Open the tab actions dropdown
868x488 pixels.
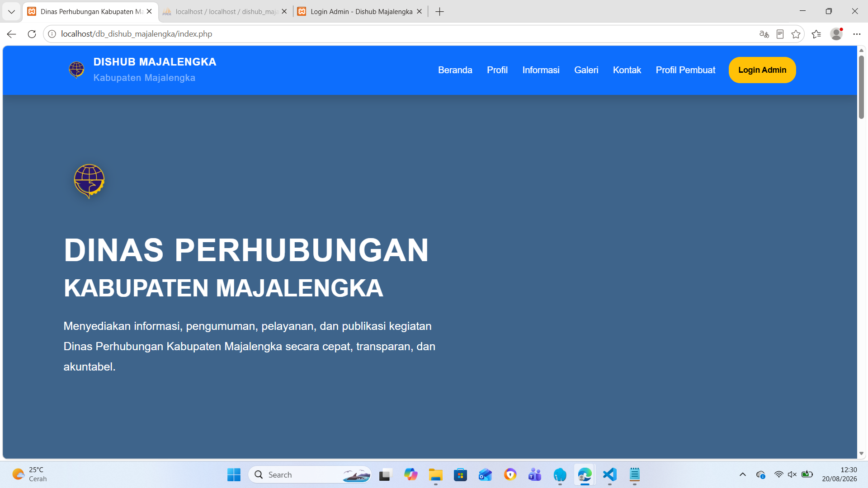click(11, 12)
